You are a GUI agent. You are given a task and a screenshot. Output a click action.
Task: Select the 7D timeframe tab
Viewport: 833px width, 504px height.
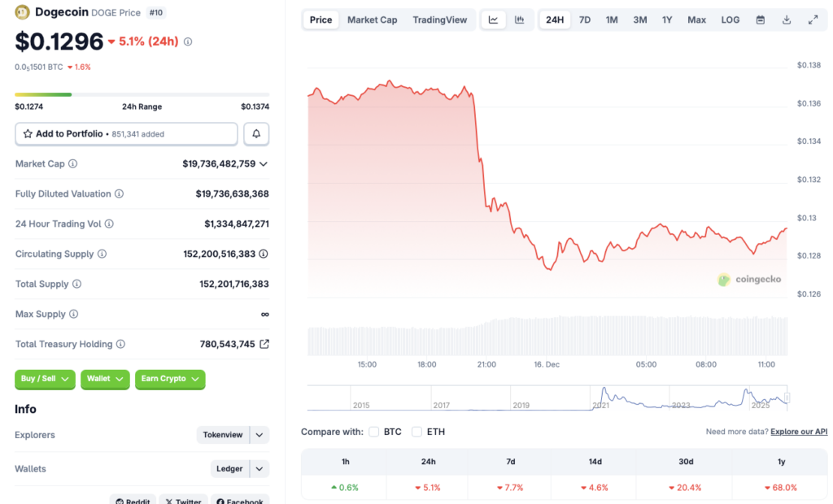click(x=585, y=19)
